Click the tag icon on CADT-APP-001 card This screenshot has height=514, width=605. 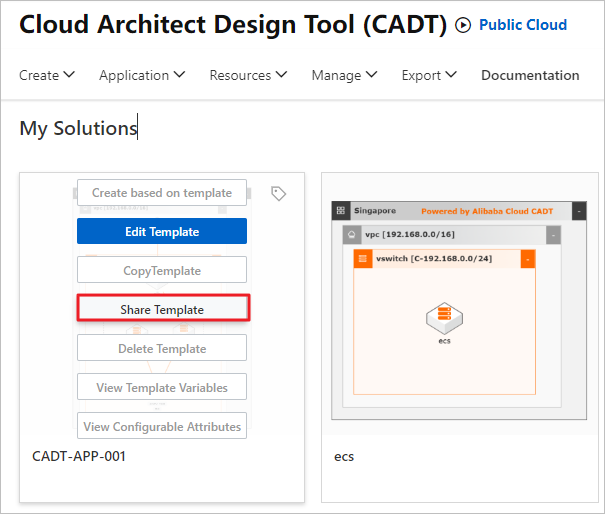pos(278,194)
